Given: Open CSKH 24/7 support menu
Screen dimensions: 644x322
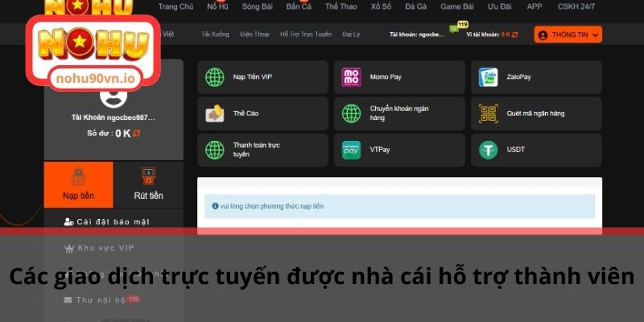Looking at the screenshot, I should (x=576, y=6).
